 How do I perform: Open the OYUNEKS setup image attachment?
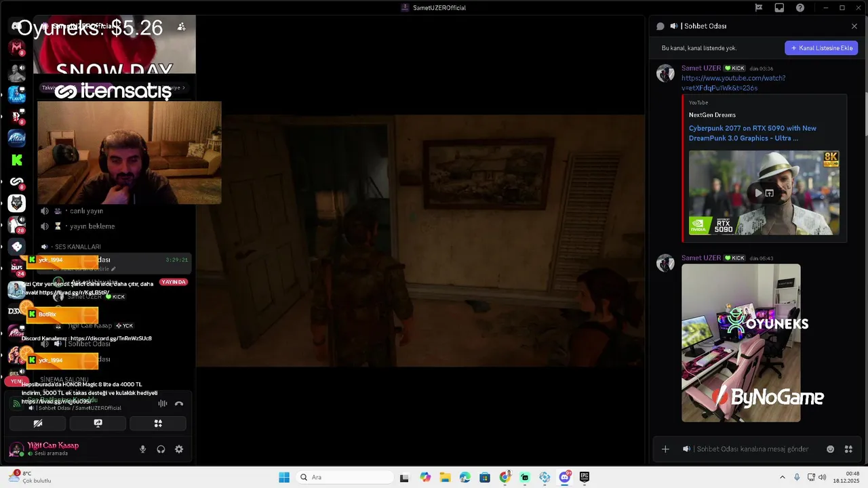point(741,343)
